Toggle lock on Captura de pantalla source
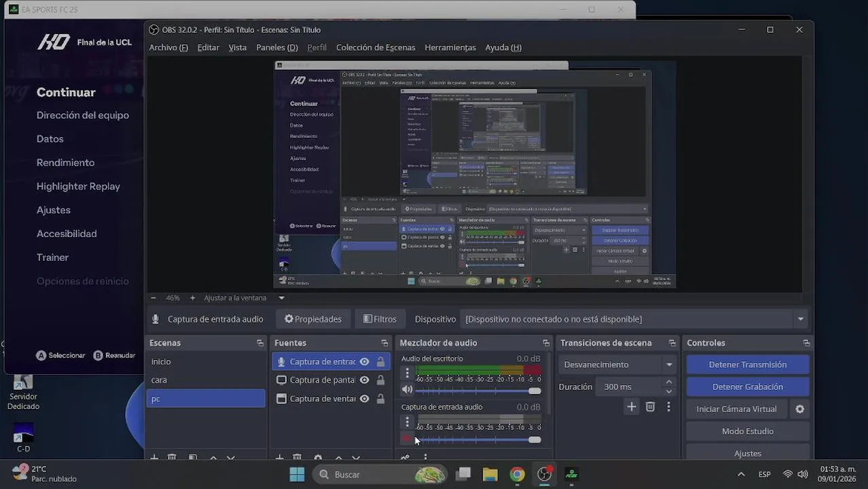 click(x=380, y=380)
